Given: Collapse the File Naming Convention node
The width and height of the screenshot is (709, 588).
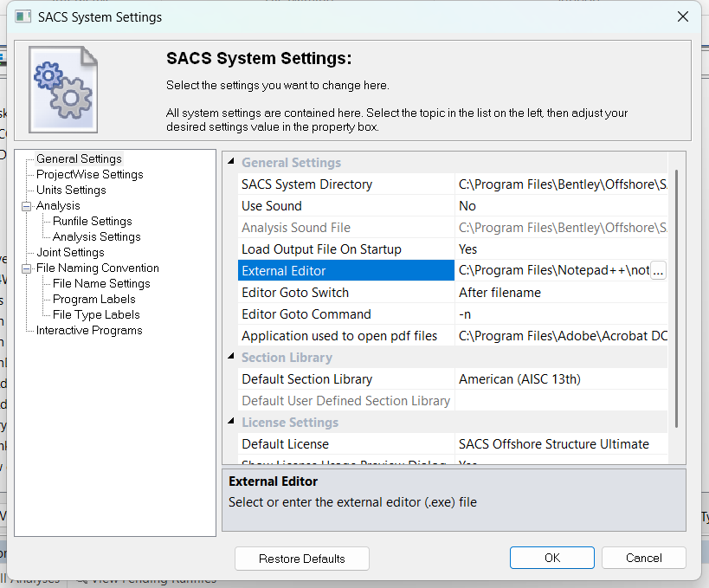Looking at the screenshot, I should [x=26, y=268].
